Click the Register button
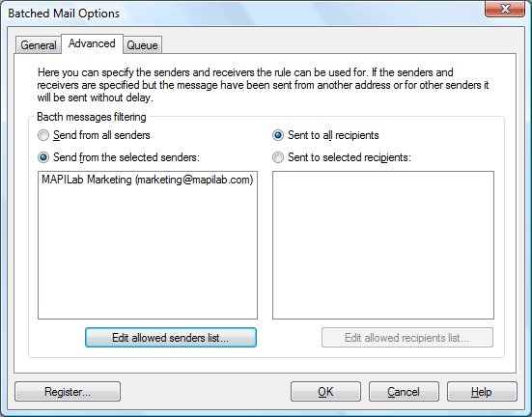The width and height of the screenshot is (532, 417). [x=68, y=392]
